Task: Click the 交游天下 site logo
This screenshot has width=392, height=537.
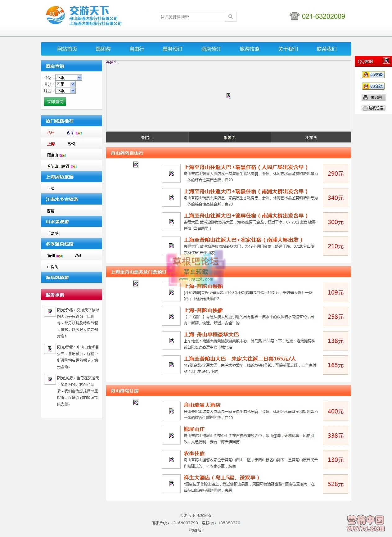Action: tap(84, 16)
